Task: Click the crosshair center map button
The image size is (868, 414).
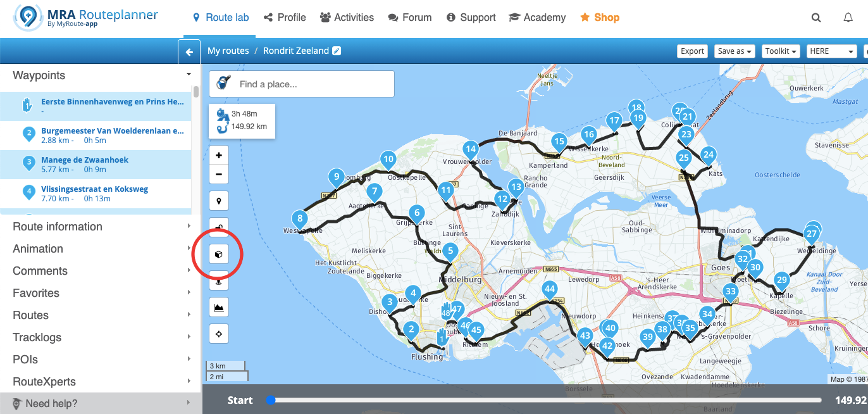Action: 219,334
